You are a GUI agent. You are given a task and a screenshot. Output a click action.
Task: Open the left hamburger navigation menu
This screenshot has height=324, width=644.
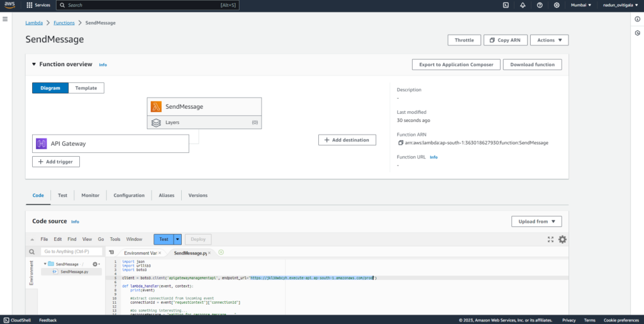coord(5,19)
